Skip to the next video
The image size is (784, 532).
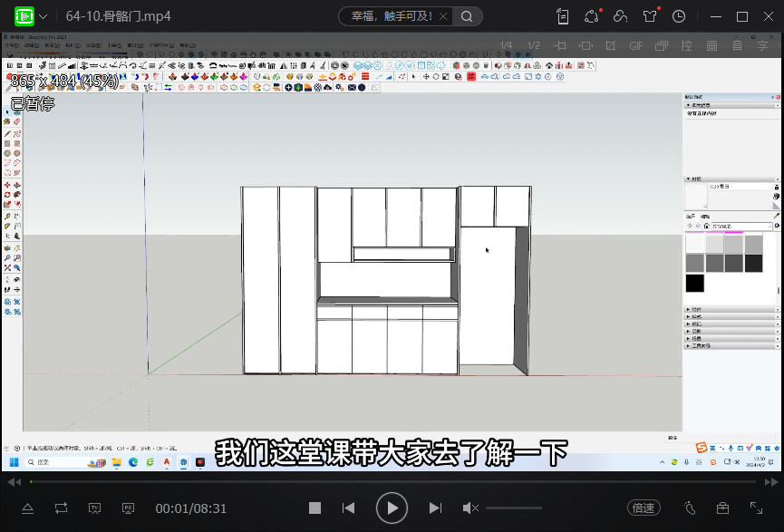pos(435,508)
